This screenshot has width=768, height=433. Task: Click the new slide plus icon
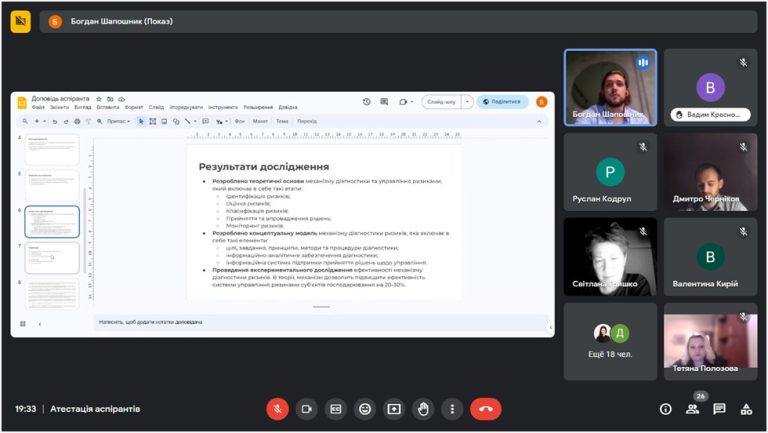pyautogui.click(x=37, y=121)
